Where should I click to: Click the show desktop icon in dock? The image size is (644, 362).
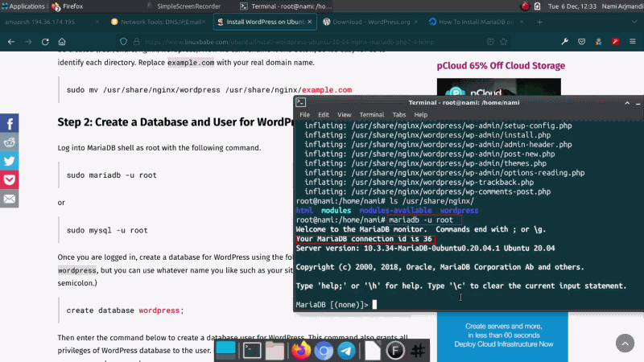(x=226, y=350)
